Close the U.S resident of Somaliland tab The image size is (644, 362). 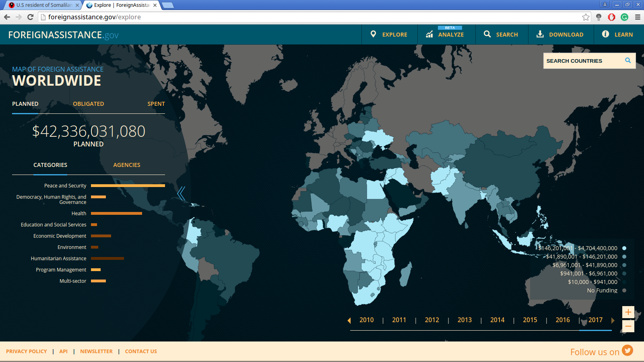[77, 5]
